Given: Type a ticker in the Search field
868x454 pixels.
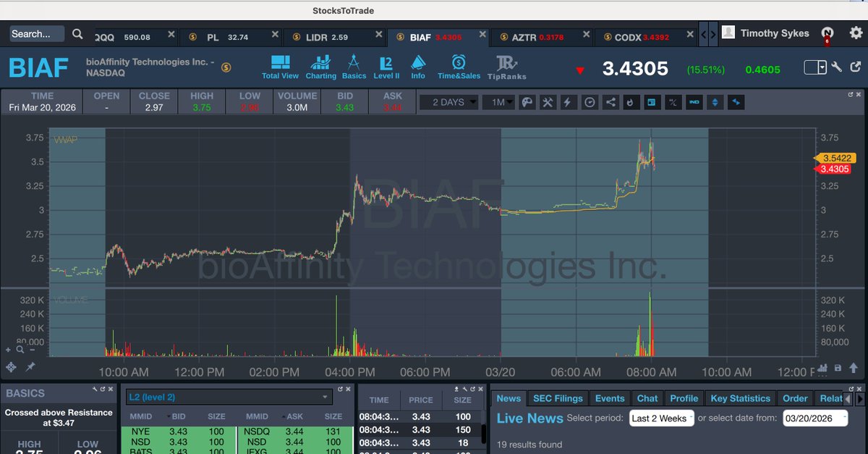Looking at the screenshot, I should click(35, 33).
